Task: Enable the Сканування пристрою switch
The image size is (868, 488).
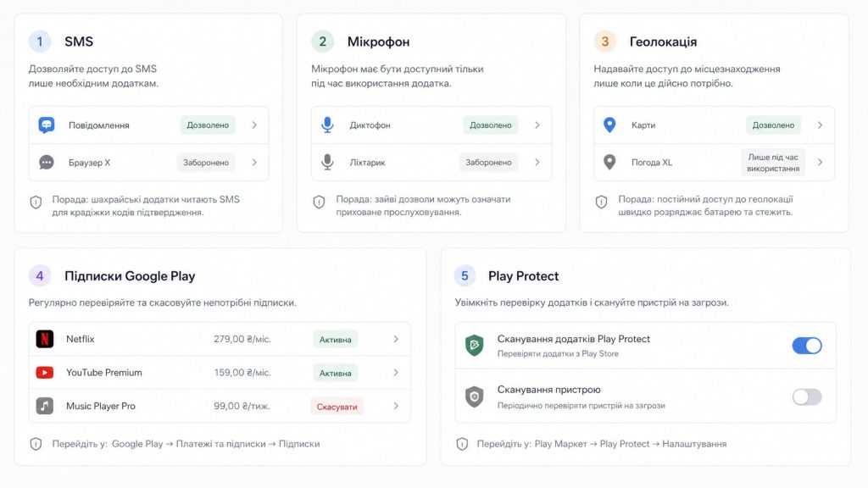Action: point(807,396)
